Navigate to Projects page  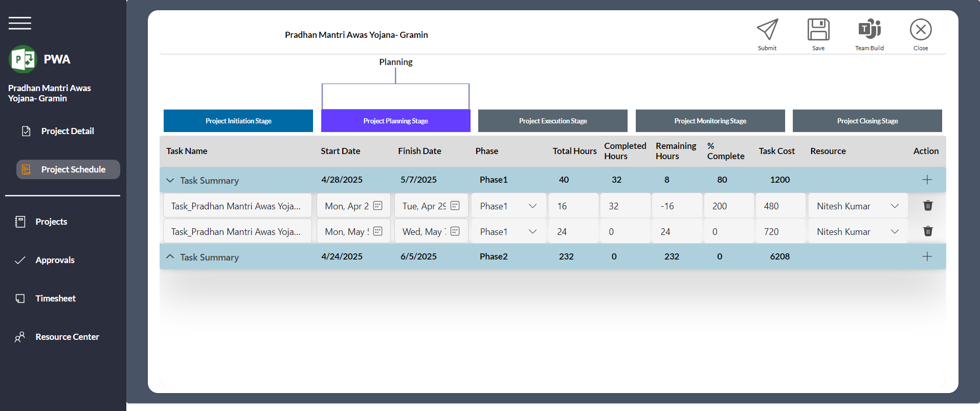click(51, 222)
